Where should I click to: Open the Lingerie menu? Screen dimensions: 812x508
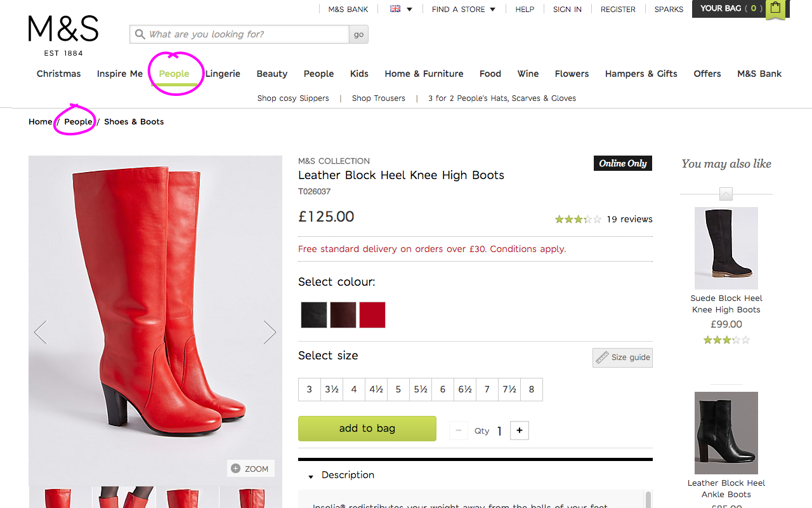point(223,74)
